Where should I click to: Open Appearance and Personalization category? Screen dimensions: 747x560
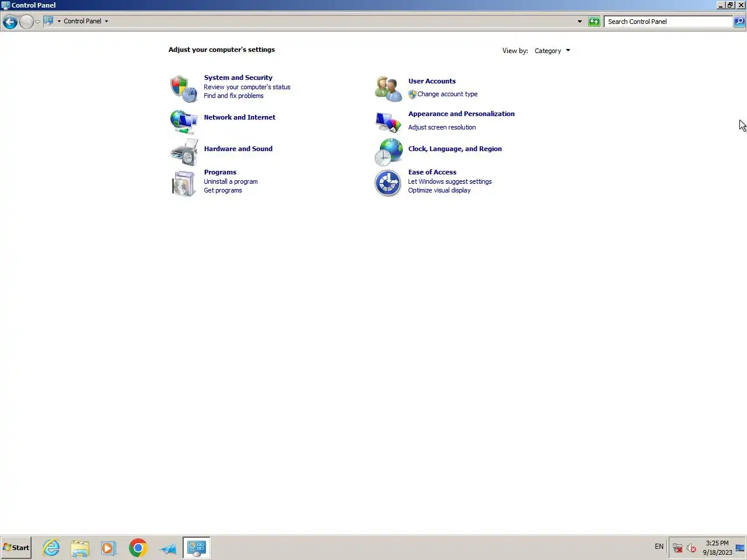click(461, 114)
